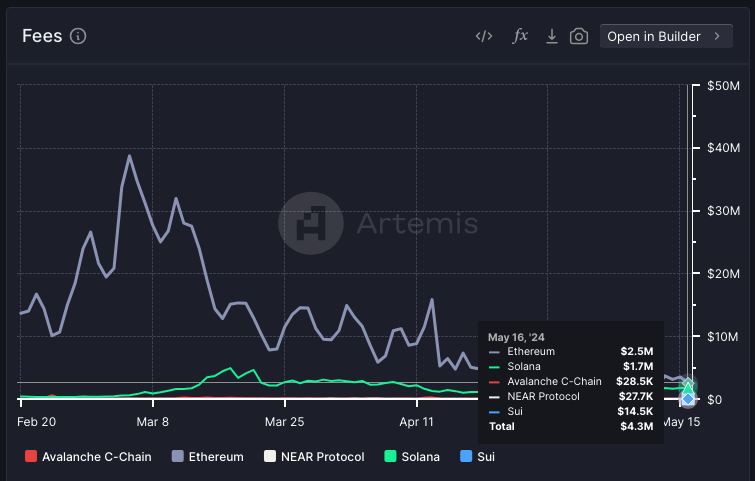Click the blue Sui diamond data marker
Image resolution: width=755 pixels, height=481 pixels.
pyautogui.click(x=688, y=399)
